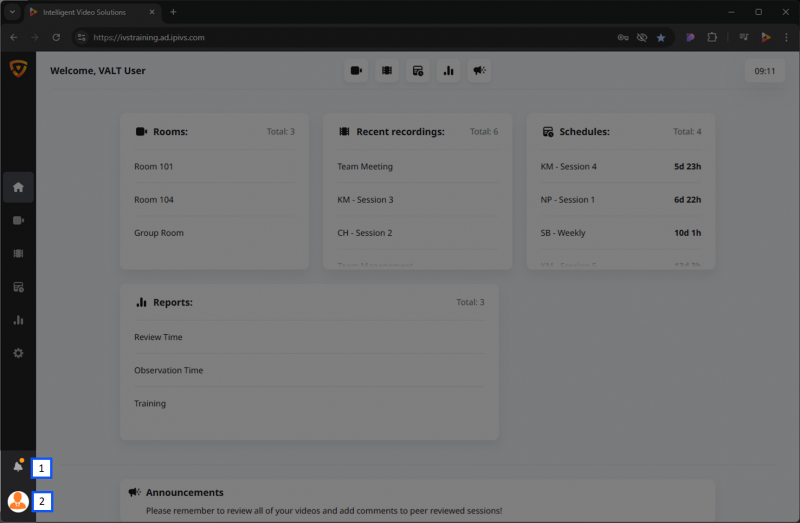Open the NP - Session 1 schedule
Screen dimensions: 800x523
620,200
